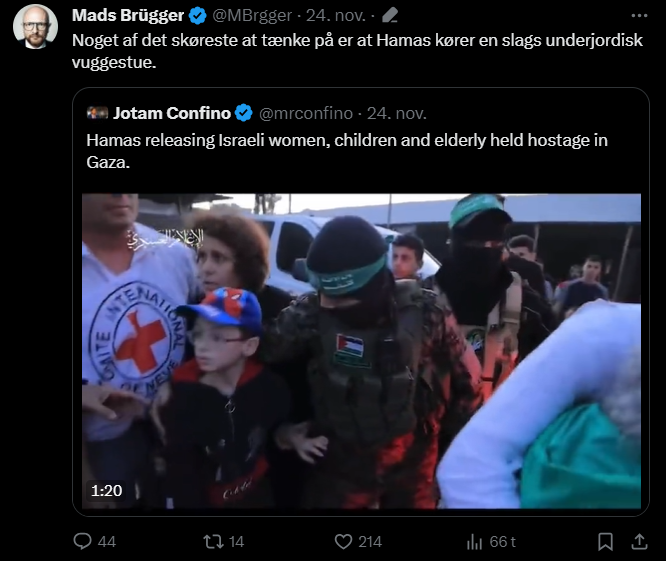The width and height of the screenshot is (666, 561).
Task: View analytics via the bar chart icon
Action: (474, 541)
